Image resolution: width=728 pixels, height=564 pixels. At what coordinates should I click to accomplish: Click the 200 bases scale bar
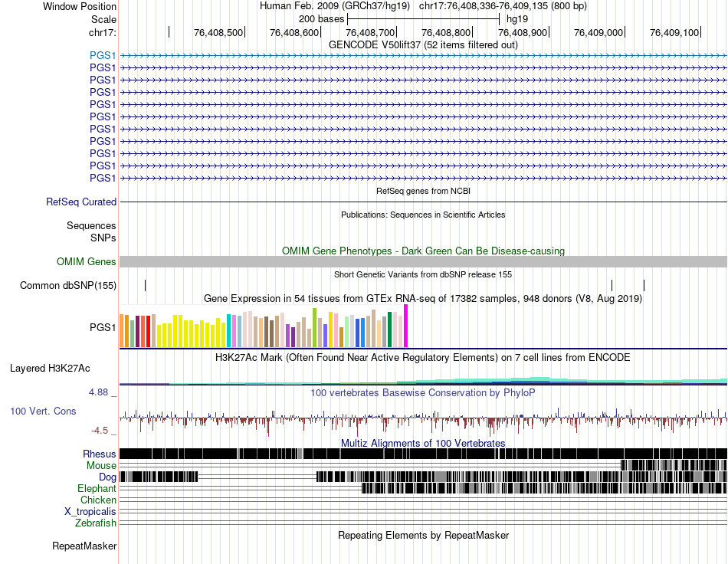point(423,19)
